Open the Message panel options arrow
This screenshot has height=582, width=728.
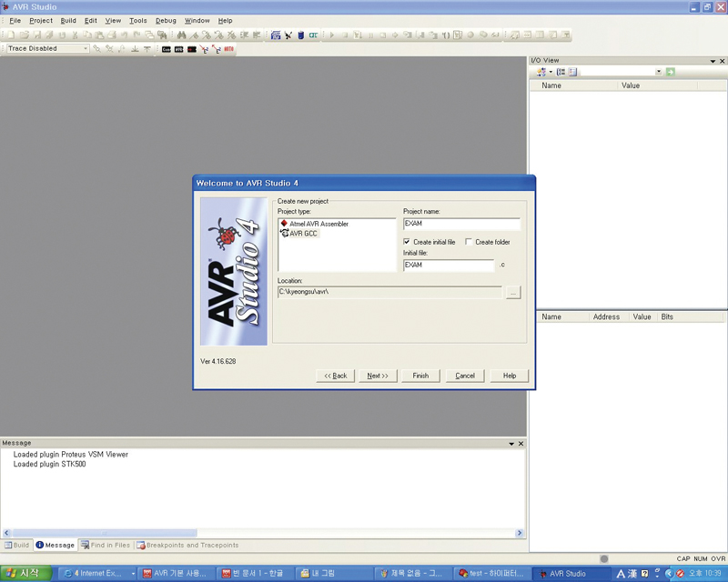[x=511, y=444]
